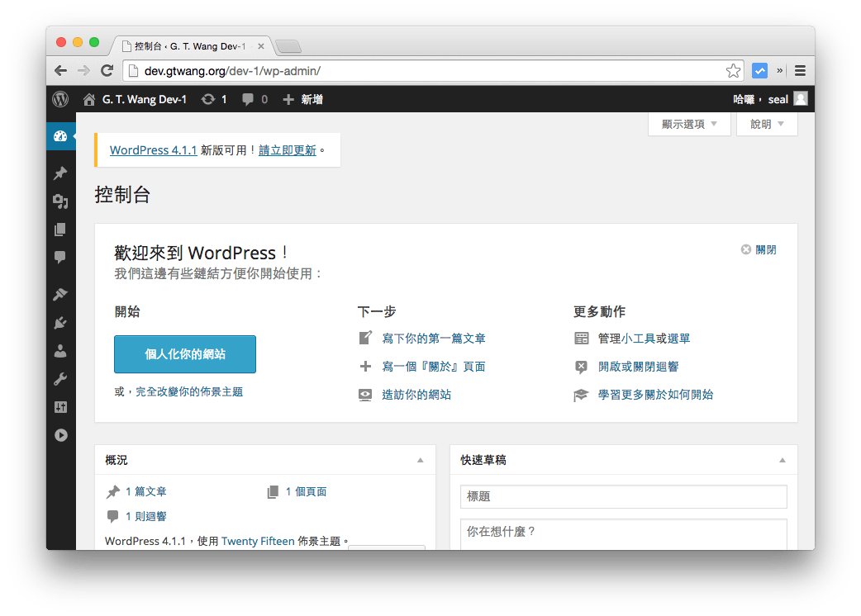Open the 顯示選項 dropdown
861x616 pixels.
(x=689, y=124)
